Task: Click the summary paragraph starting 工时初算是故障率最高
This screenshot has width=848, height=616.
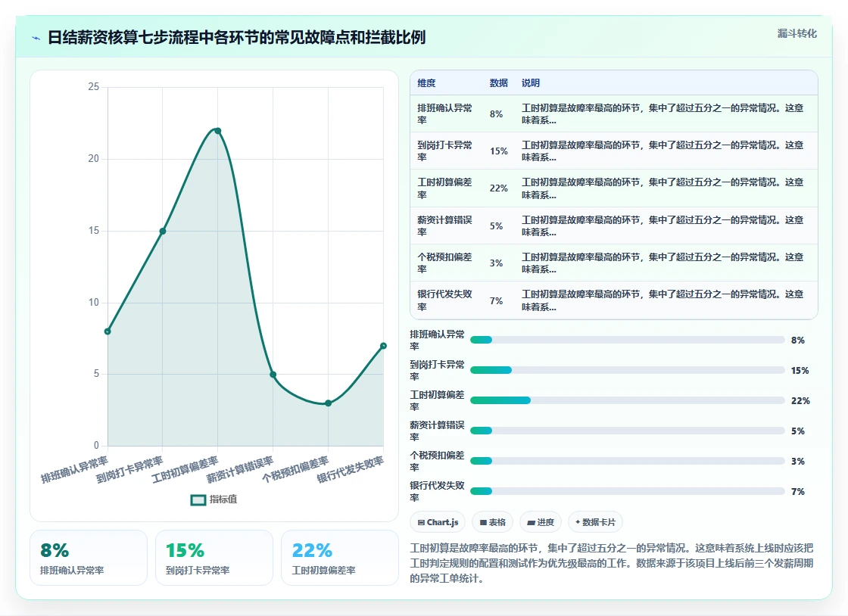Action: pos(612,563)
